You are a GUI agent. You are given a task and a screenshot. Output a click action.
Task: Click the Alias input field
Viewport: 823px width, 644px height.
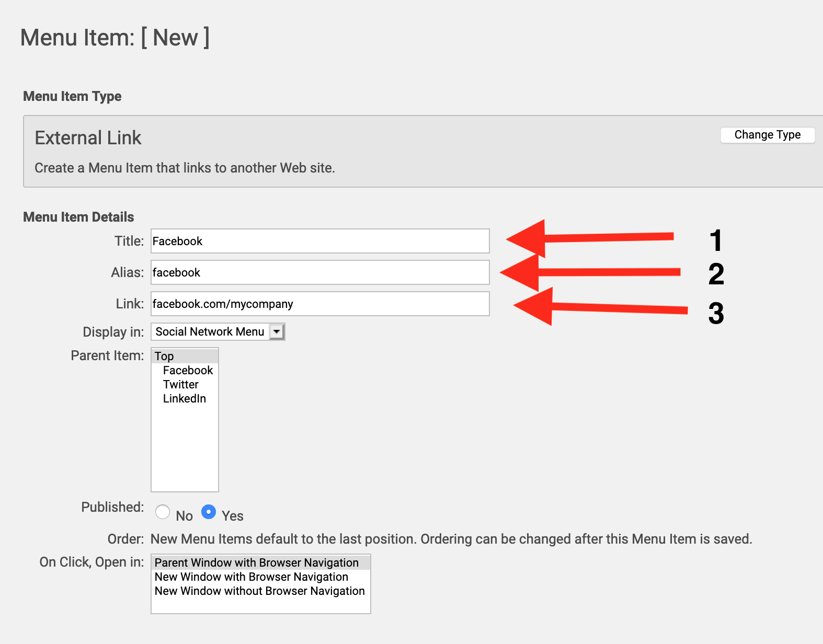[320, 272]
